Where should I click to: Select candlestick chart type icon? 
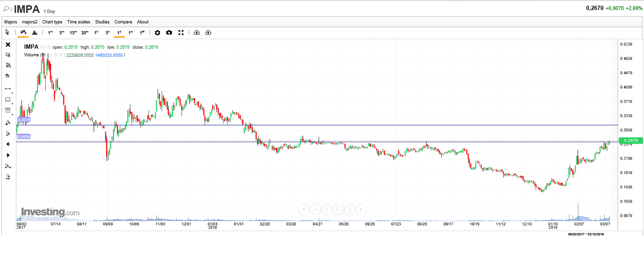(x=23, y=32)
